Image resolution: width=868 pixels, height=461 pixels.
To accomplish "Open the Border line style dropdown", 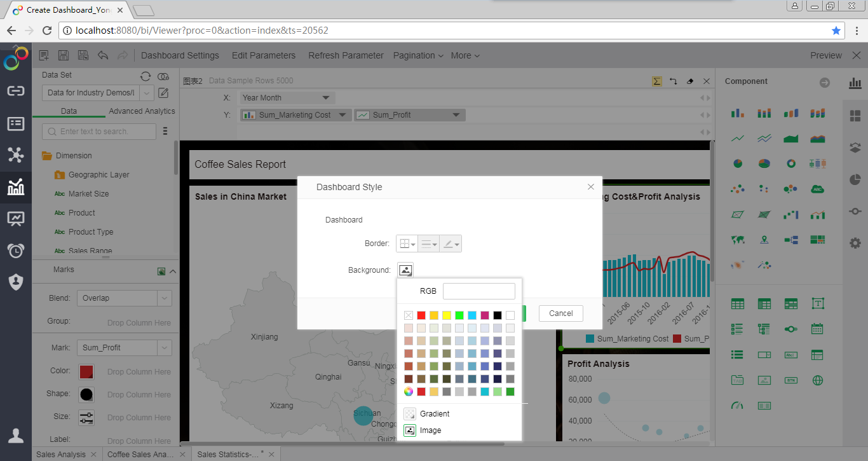I will pyautogui.click(x=429, y=244).
